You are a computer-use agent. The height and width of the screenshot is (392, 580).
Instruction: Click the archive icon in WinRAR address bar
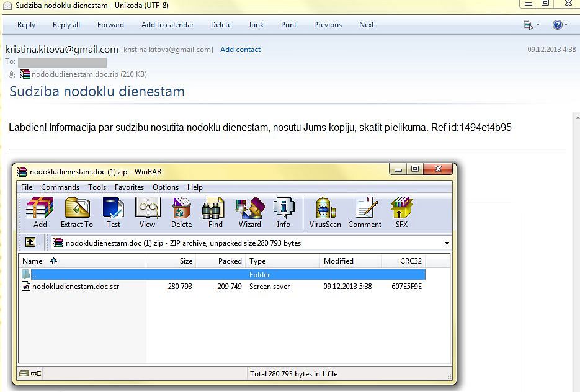point(57,243)
